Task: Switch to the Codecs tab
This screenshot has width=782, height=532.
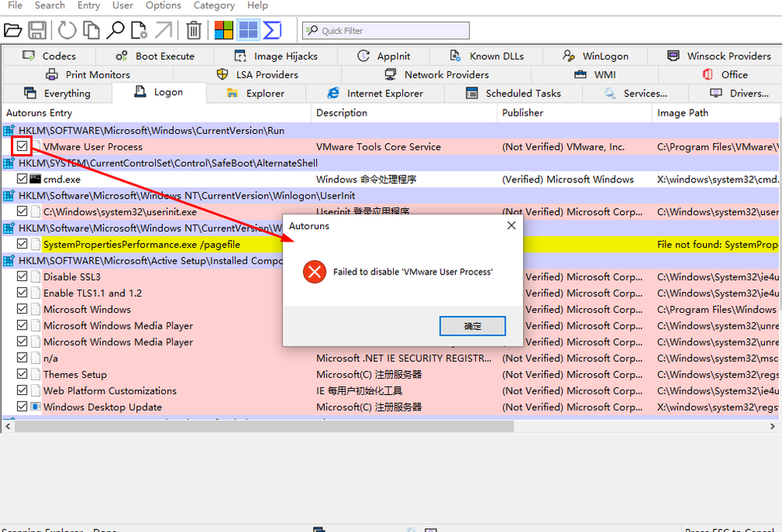Action: point(49,56)
